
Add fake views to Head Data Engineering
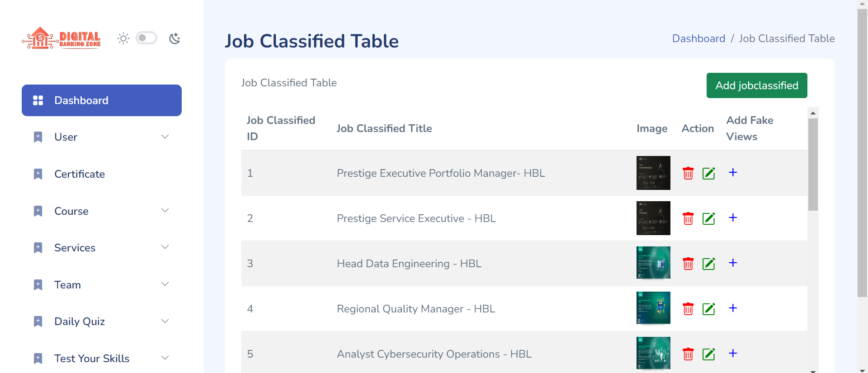[x=733, y=263]
